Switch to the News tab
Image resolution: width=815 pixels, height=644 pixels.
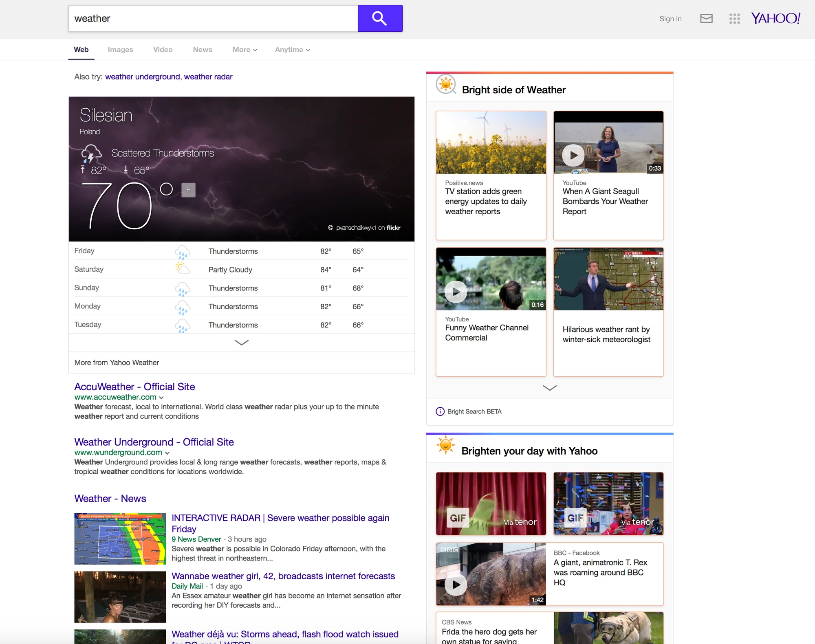pos(203,50)
